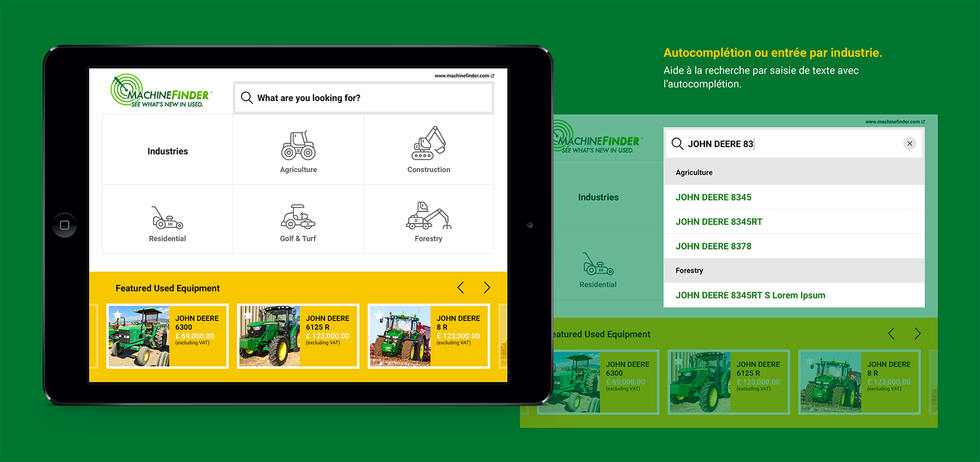The height and width of the screenshot is (462, 980).
Task: Click the MachineFinder logo on the tablet
Action: pos(161,91)
